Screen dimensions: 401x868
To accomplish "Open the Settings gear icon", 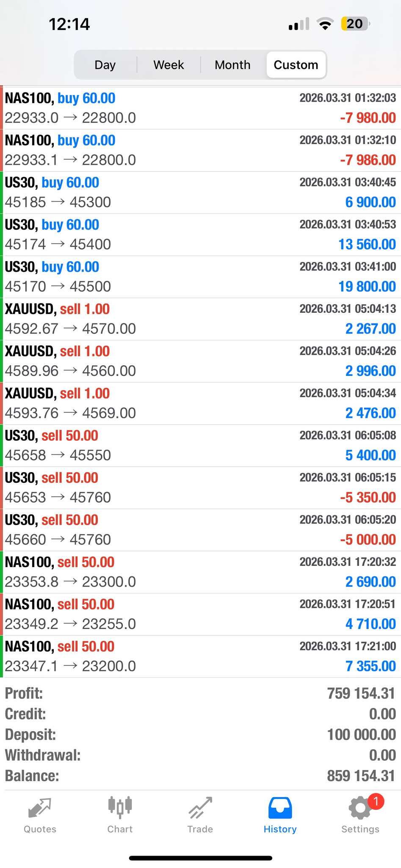I will click(x=360, y=808).
